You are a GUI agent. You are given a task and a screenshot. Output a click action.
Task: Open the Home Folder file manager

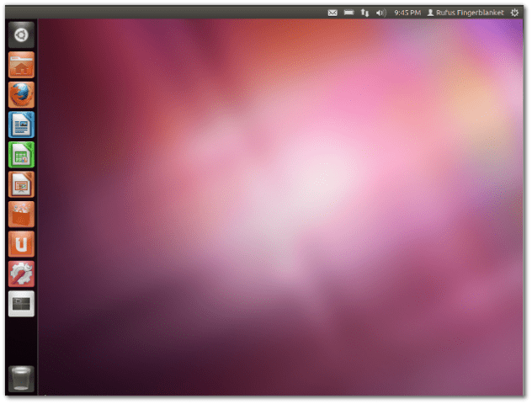point(21,65)
